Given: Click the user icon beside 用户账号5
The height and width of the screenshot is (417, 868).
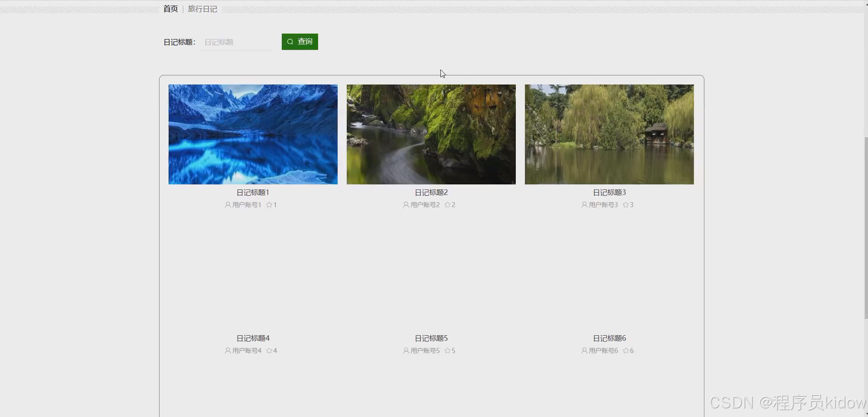Looking at the screenshot, I should (x=405, y=350).
